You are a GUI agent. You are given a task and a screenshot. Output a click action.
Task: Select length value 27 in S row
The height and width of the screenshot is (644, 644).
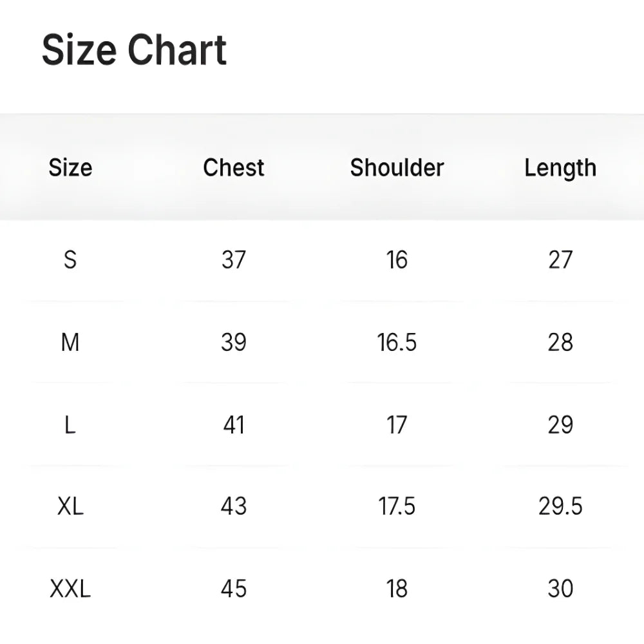point(560,260)
